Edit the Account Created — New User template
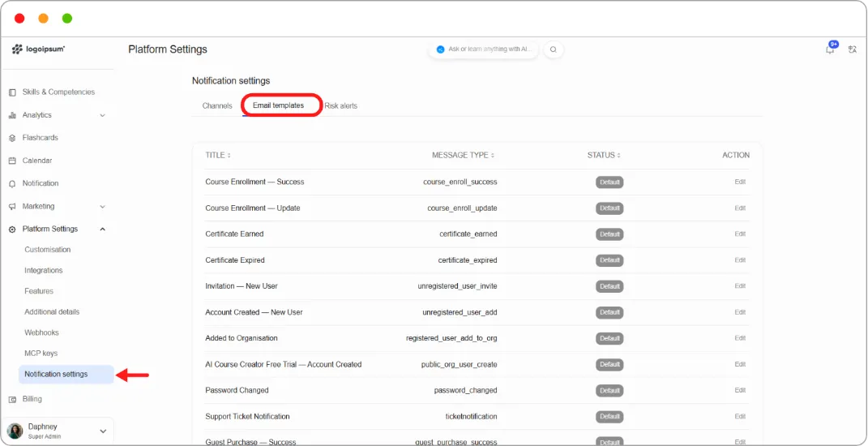The width and height of the screenshot is (868, 446). tap(740, 312)
